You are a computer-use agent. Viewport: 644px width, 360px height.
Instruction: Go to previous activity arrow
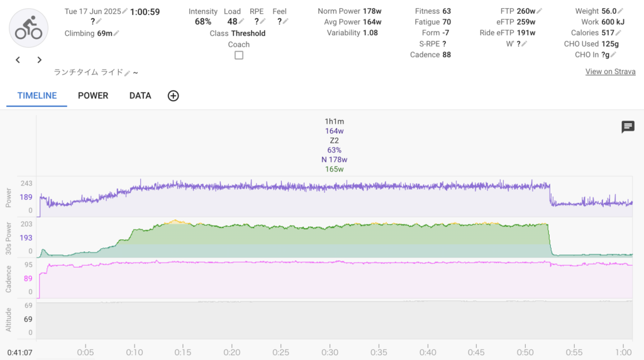[x=18, y=60]
